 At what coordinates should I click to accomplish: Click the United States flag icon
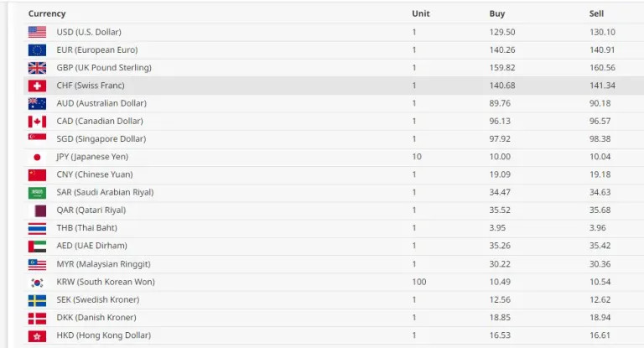click(37, 32)
